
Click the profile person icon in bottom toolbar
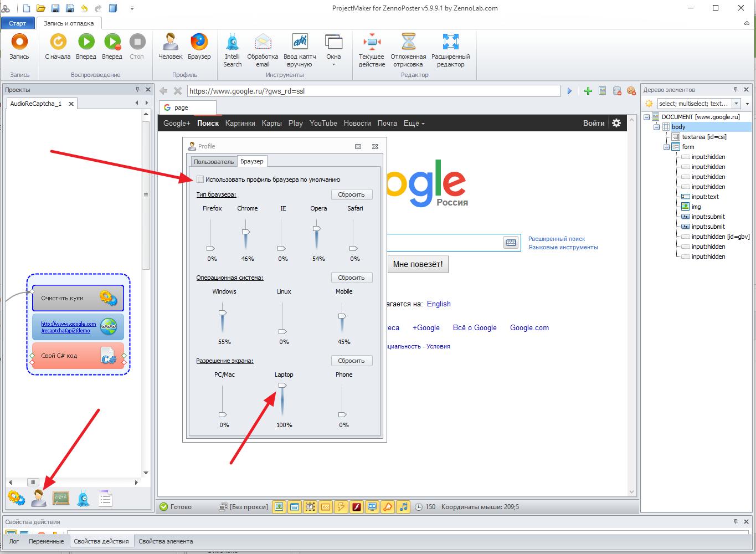coord(39,498)
